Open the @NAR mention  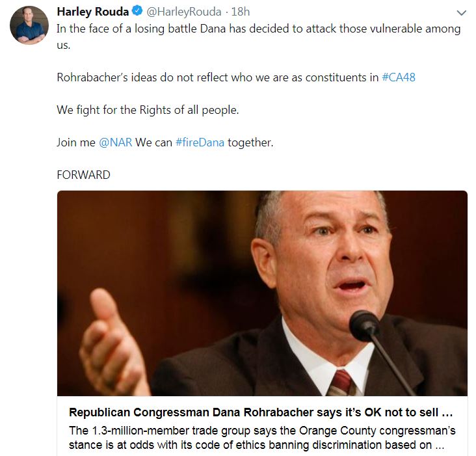(x=116, y=142)
